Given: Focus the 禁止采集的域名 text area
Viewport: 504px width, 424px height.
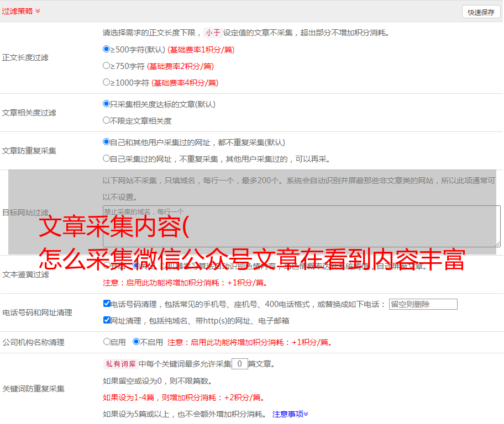Looking at the screenshot, I should coord(301,226).
